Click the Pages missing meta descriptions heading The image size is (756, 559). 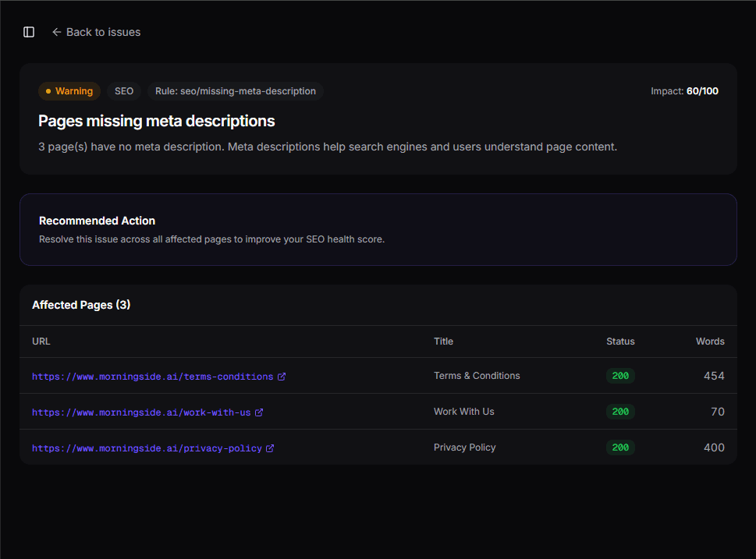[x=156, y=121]
